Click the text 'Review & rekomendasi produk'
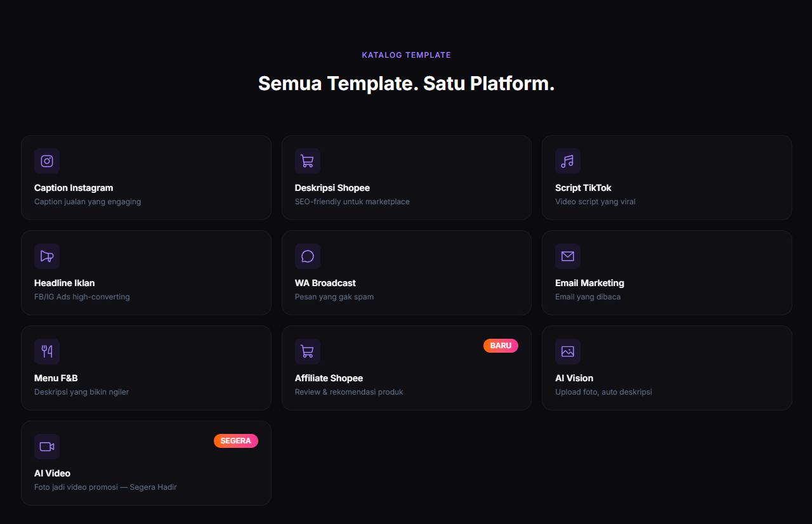This screenshot has width=812, height=524. pos(349,392)
